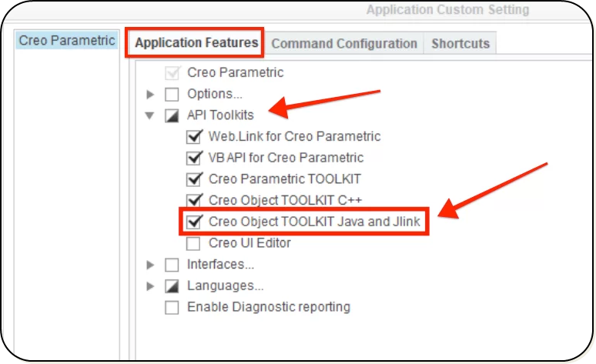Click the 'Web.Link for Creo Parametric' label
The height and width of the screenshot is (364, 596).
click(295, 136)
